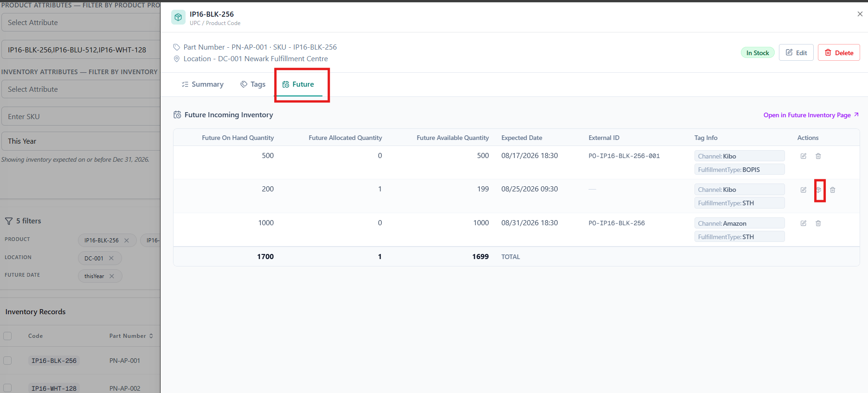Check the IP16-BLK-256 inventory row checkbox

point(7,361)
